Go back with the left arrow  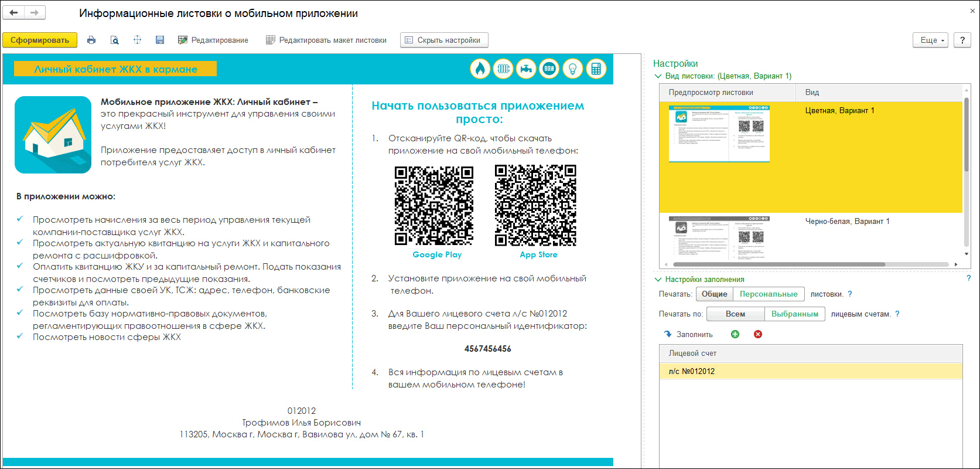[13, 12]
